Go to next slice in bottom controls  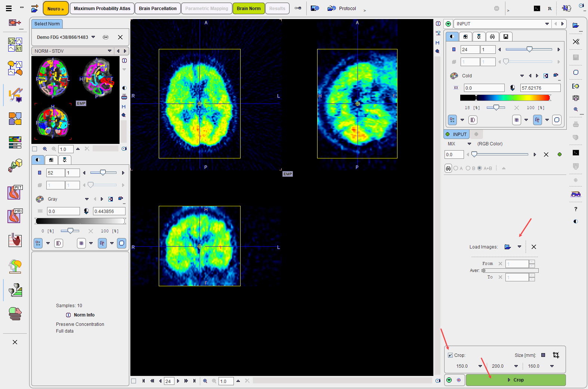coord(178,381)
